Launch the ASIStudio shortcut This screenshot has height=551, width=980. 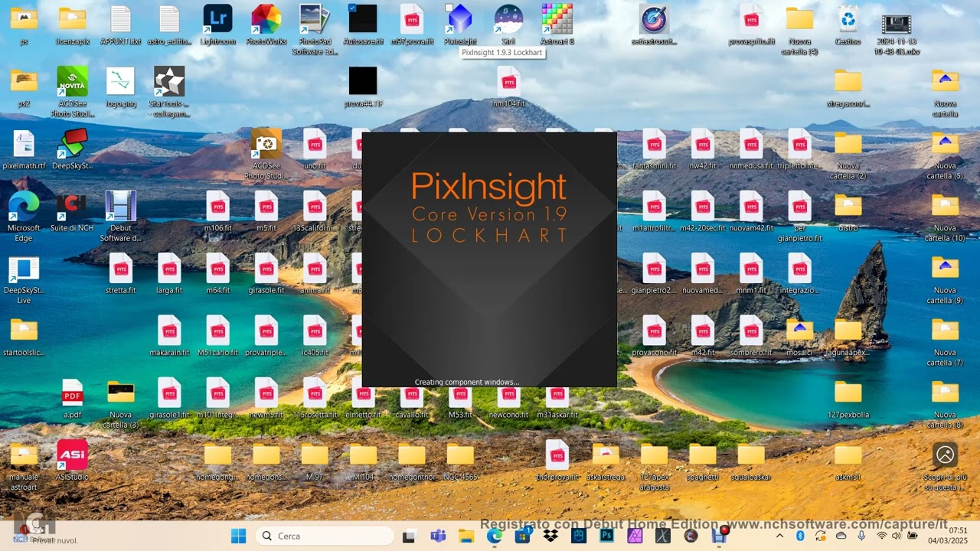pyautogui.click(x=72, y=455)
